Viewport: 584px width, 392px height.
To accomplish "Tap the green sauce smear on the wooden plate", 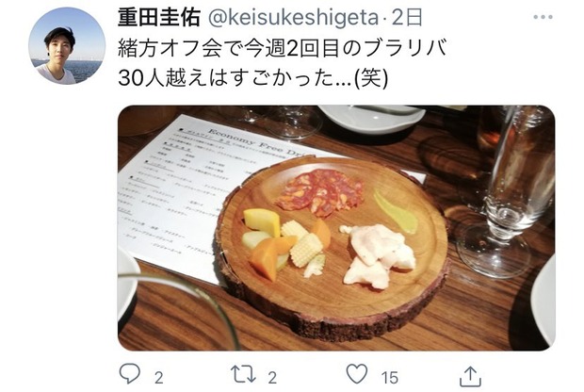I will click(396, 212).
